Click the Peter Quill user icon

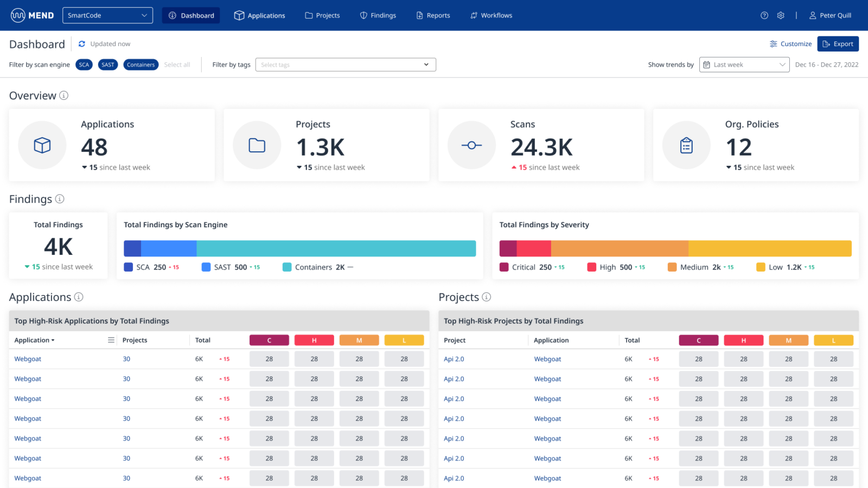(813, 15)
